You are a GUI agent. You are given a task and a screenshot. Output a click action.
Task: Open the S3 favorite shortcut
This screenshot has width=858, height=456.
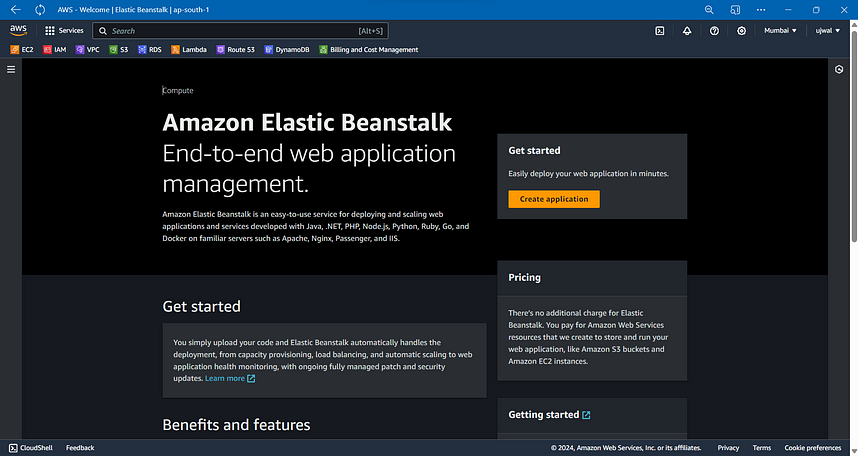pos(119,49)
